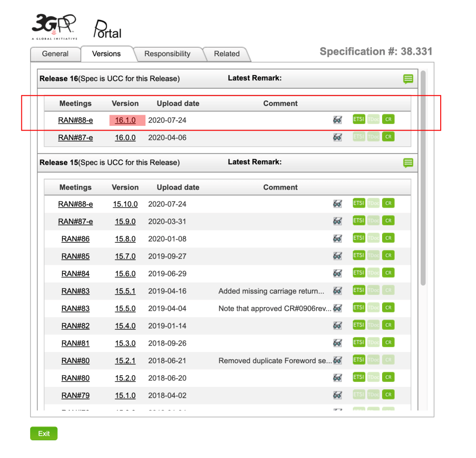The image size is (476, 458).
Task: Click the green remark icon for Release 15
Action: point(408,163)
